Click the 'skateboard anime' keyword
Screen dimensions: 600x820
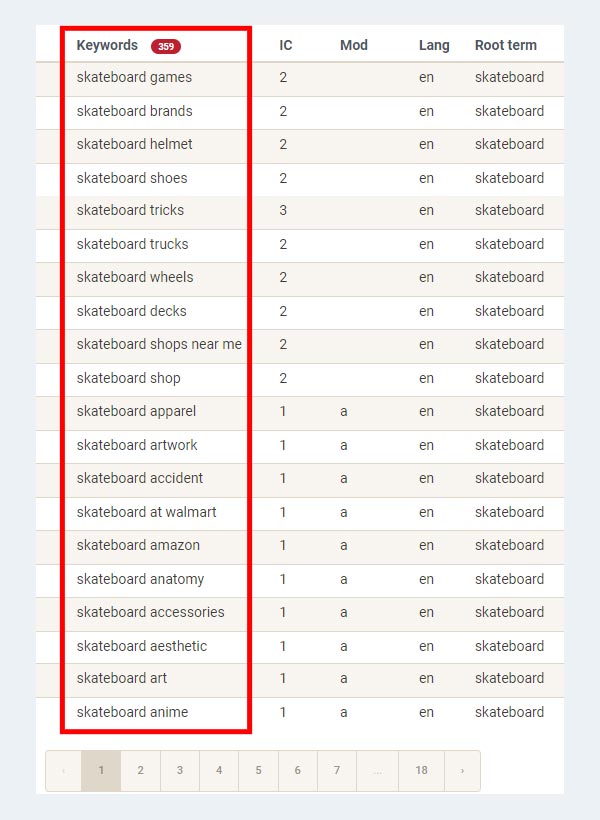coord(132,712)
